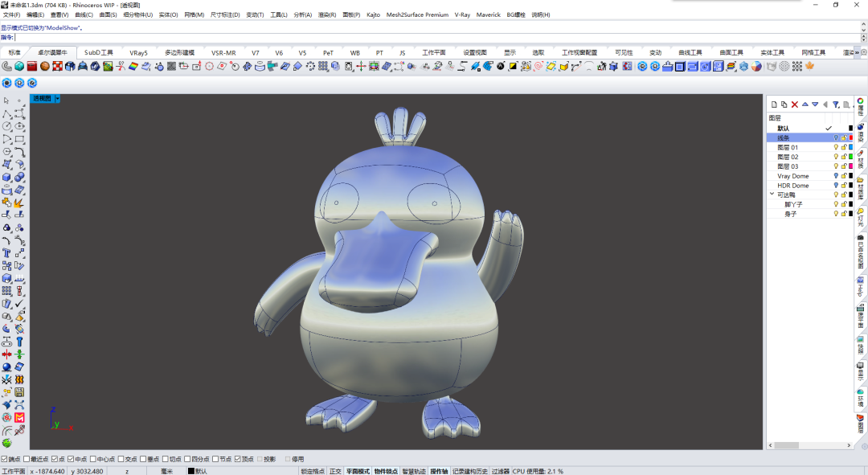Click the orange maple leaf icon
This screenshot has width=868, height=475.
[809, 67]
